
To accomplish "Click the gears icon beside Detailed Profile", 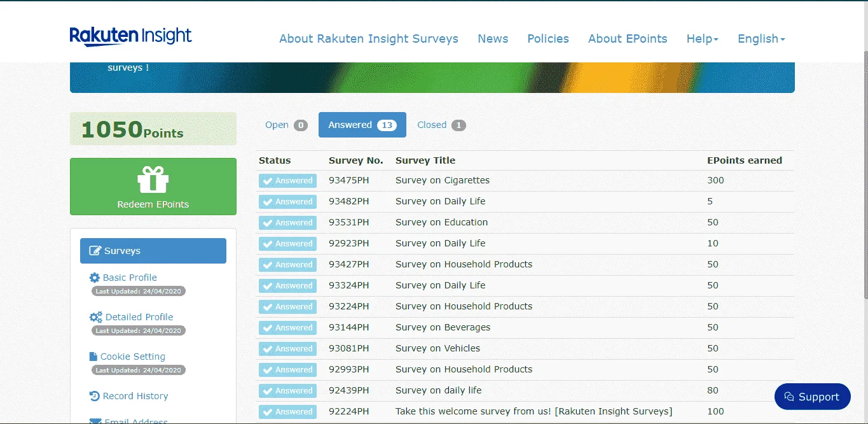I will point(96,317).
